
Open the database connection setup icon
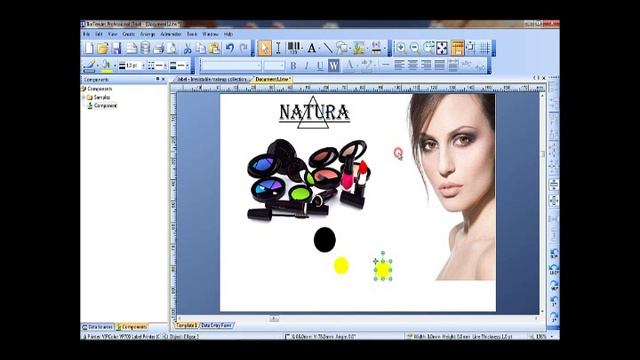coord(145,48)
